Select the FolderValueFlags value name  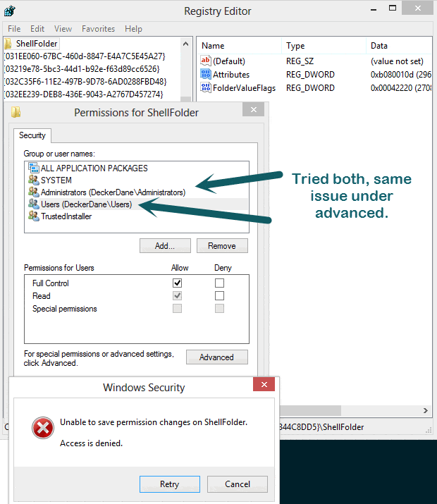point(244,87)
